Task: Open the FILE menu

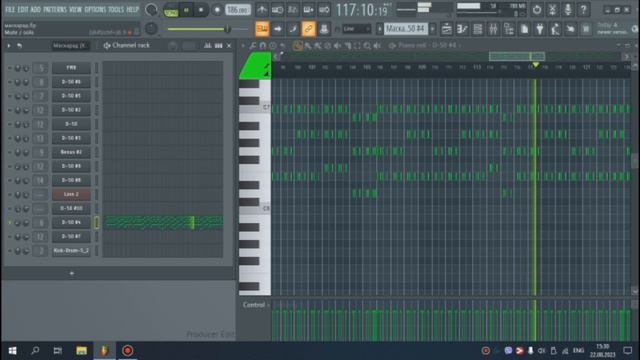Action: click(10, 9)
